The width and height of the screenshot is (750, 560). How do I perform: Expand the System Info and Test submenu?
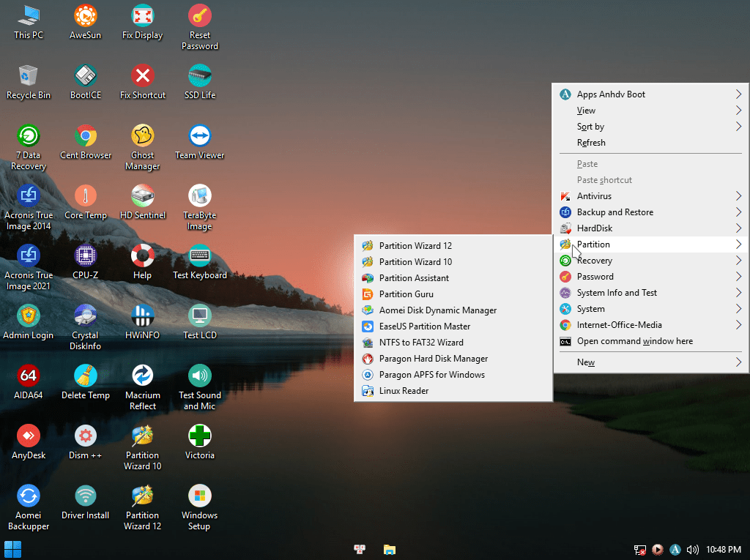650,293
